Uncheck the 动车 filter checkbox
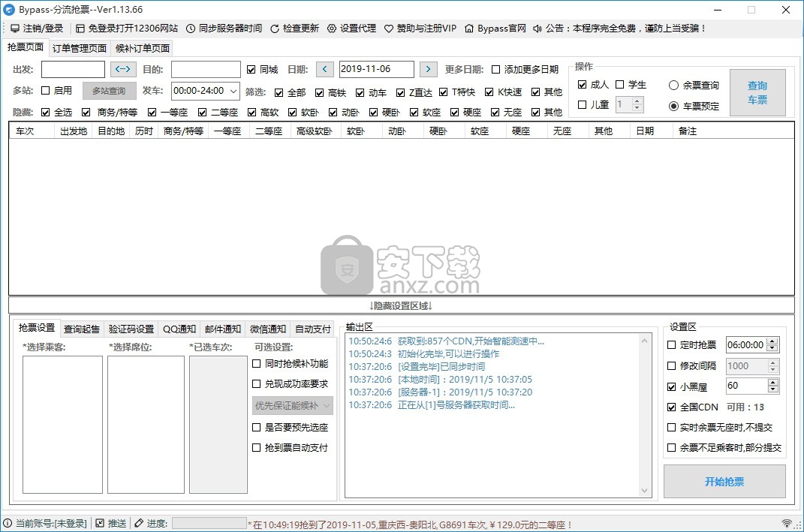The image size is (804, 532). tap(360, 93)
